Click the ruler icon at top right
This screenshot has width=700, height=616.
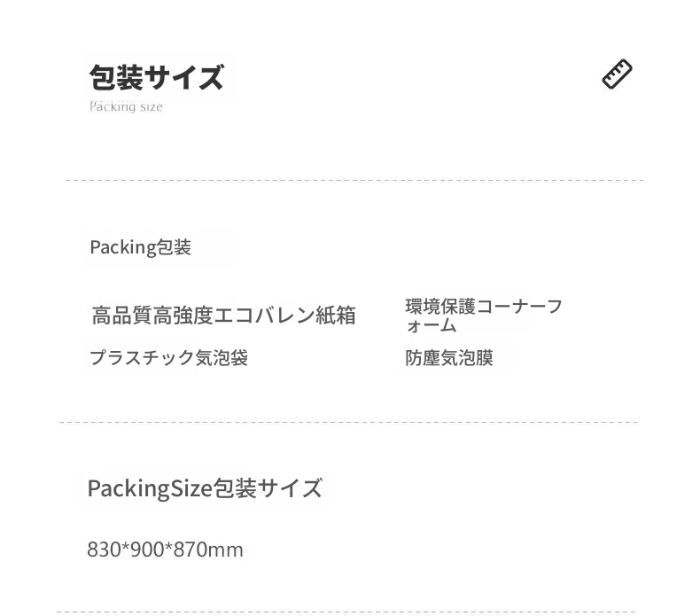[x=617, y=74]
